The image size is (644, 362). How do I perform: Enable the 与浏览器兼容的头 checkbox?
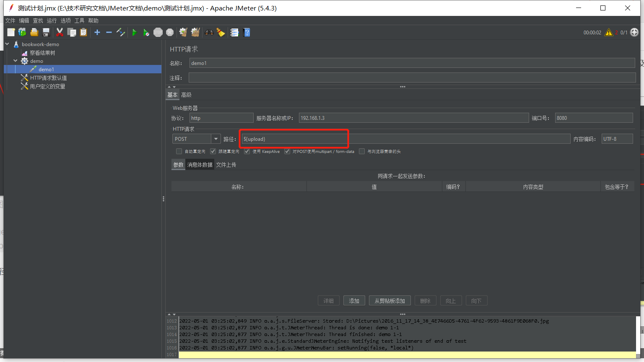[362, 151]
